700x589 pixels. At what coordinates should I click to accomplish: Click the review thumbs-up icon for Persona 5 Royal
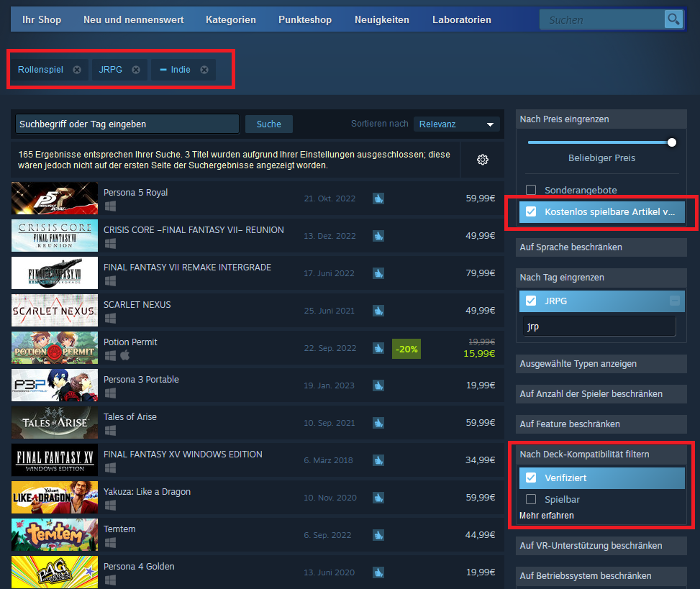tap(378, 198)
